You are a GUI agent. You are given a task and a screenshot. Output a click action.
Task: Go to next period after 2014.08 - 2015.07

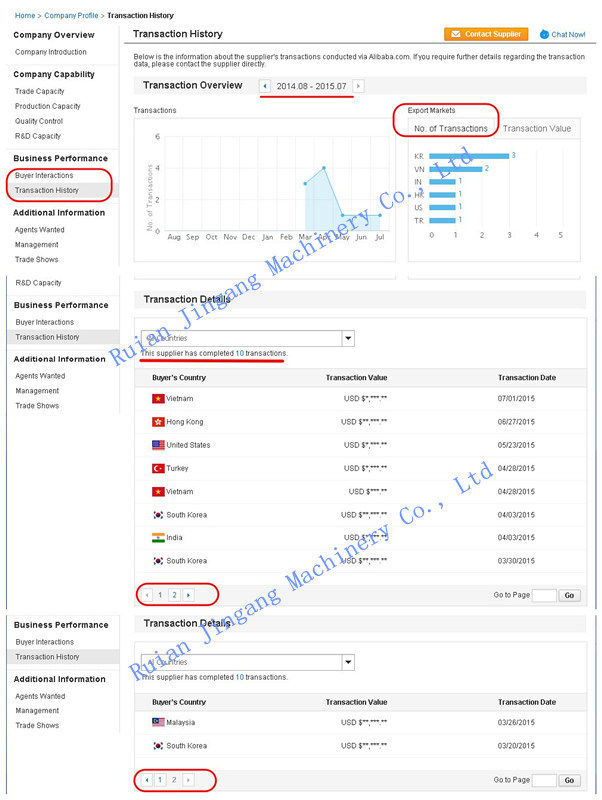[x=359, y=86]
